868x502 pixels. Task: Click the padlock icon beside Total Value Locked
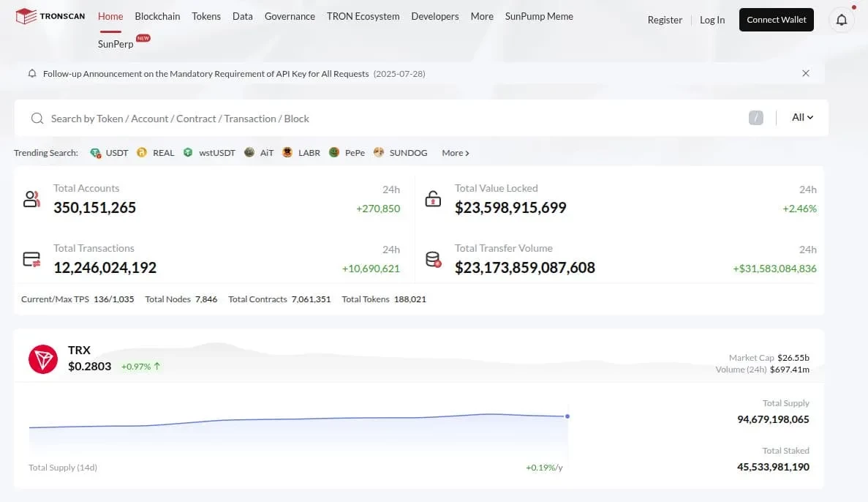tap(433, 198)
